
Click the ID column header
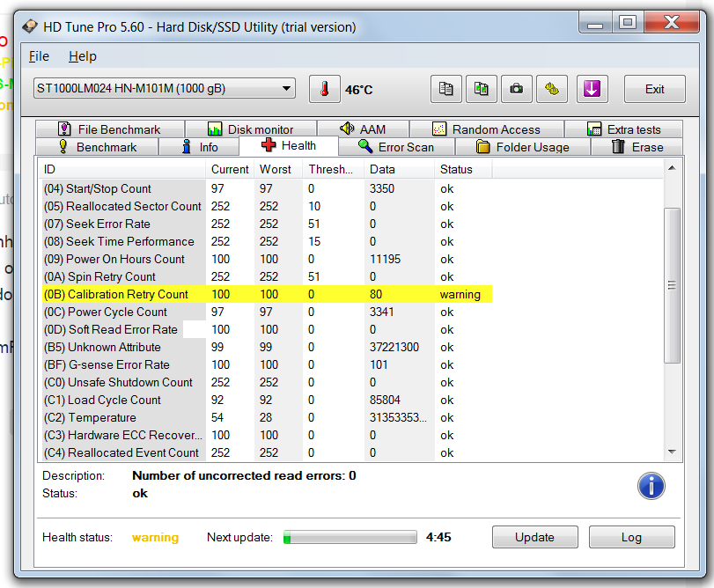coord(122,169)
